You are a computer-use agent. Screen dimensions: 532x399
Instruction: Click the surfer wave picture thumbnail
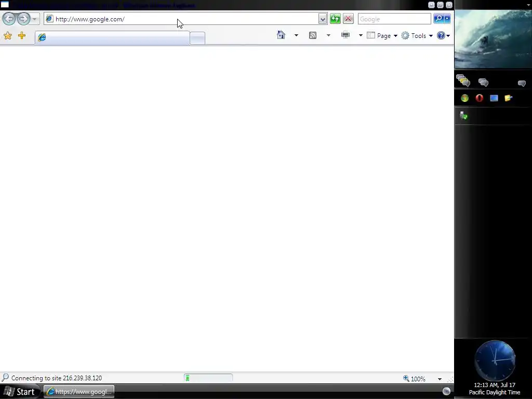[x=494, y=39]
